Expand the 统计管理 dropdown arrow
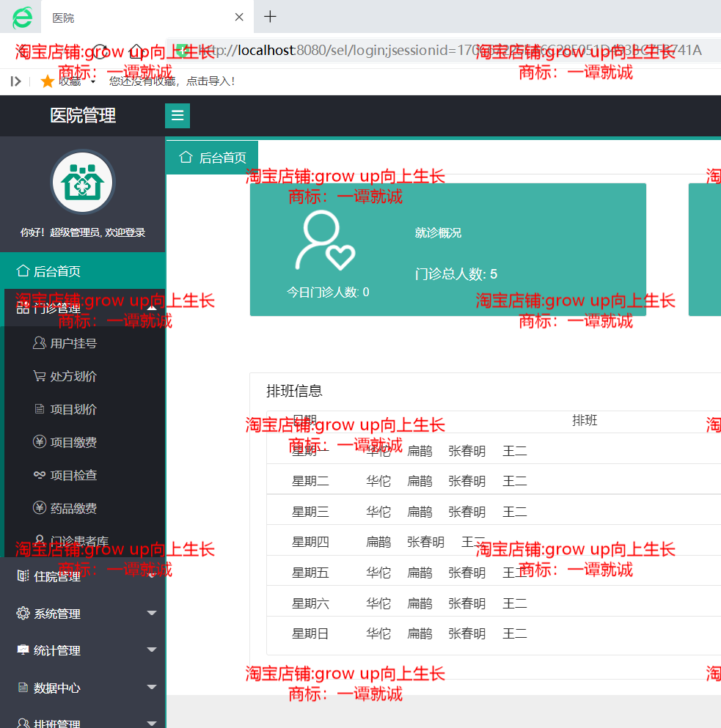Image resolution: width=721 pixels, height=728 pixels. tap(151, 650)
